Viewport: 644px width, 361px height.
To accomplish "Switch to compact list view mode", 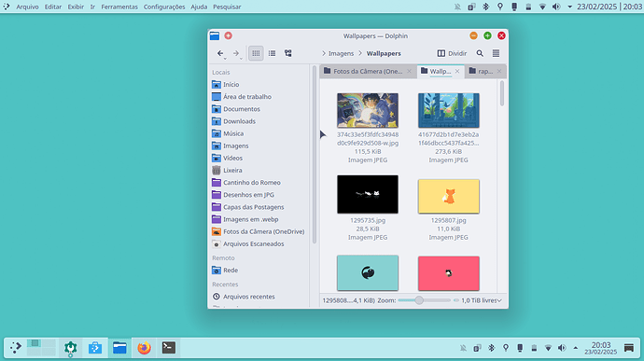I will point(272,53).
